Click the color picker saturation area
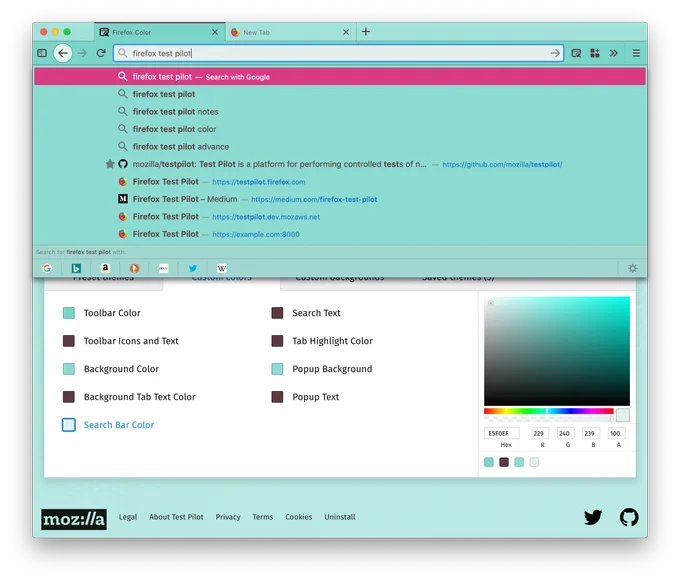Image resolution: width=680 pixels, height=581 pixels. pyautogui.click(x=557, y=351)
